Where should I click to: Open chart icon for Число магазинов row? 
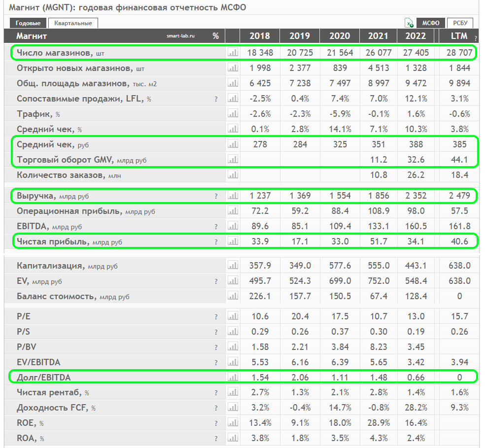233,52
